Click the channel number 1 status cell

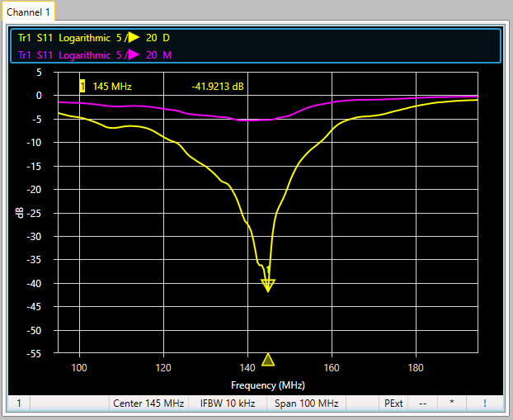[x=19, y=403]
